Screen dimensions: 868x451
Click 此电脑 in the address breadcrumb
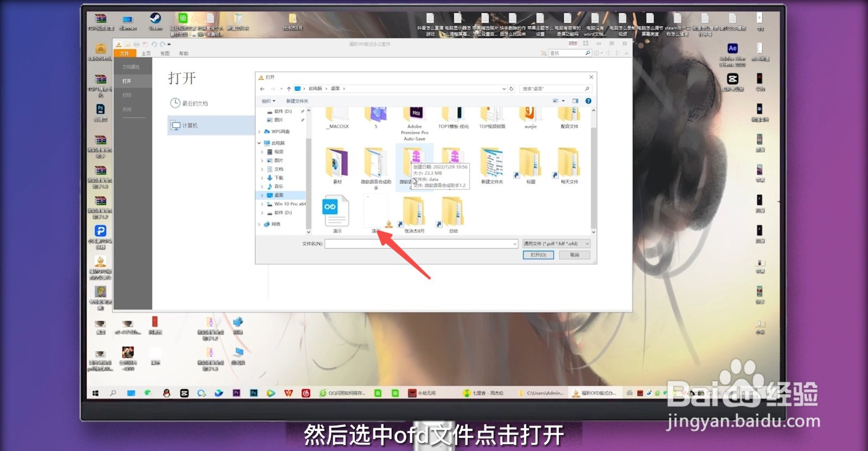315,88
